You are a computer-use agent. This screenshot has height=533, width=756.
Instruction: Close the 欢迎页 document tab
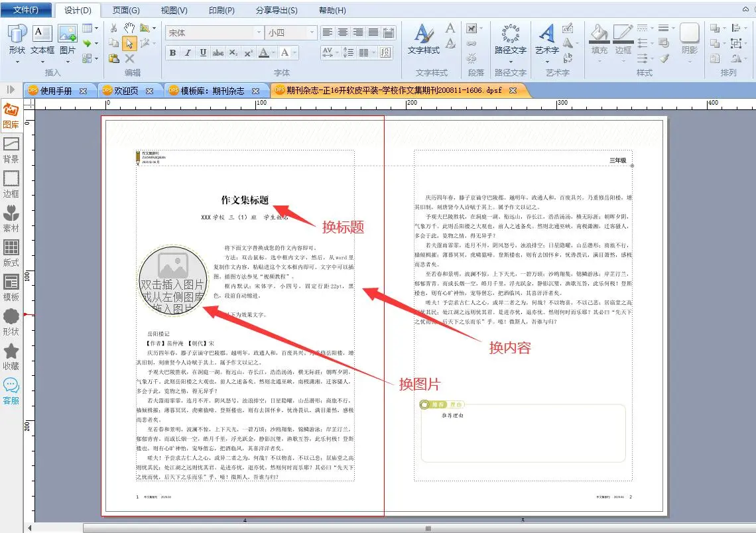pyautogui.click(x=149, y=91)
